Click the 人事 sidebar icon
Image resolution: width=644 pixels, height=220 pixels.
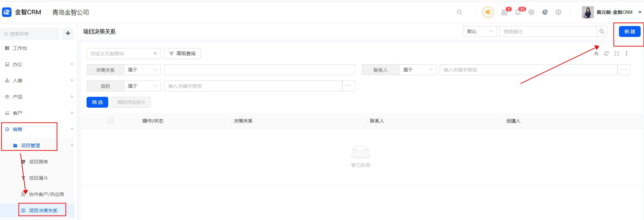[7, 81]
